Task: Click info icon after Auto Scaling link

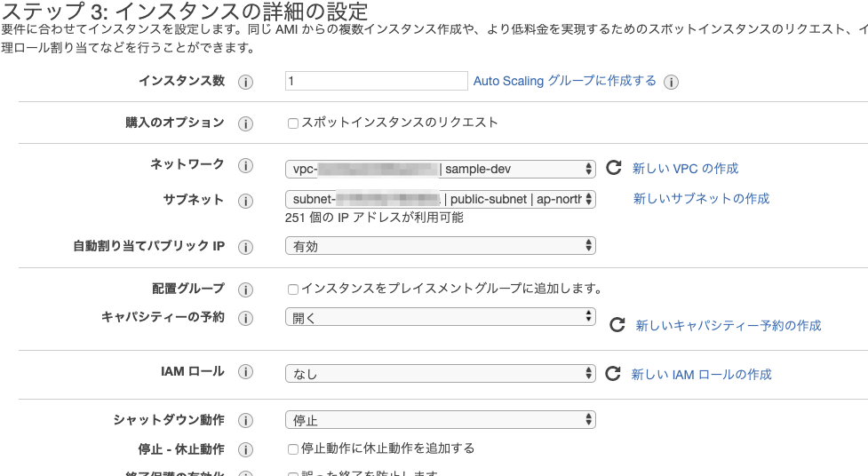Action: [672, 82]
